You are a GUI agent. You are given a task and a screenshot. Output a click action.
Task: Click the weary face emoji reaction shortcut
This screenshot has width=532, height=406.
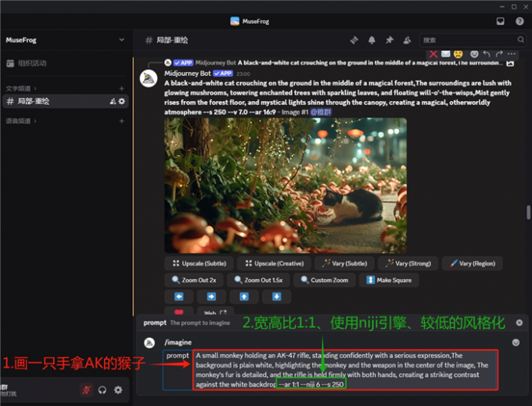pyautogui.click(x=458, y=54)
